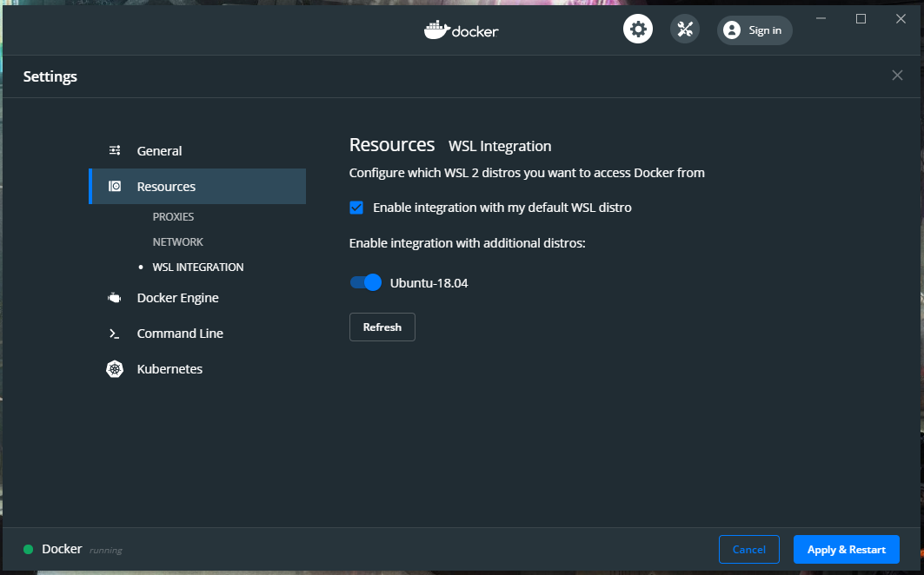Click the green Docker running status dot
The height and width of the screenshot is (575, 924).
[x=28, y=550]
